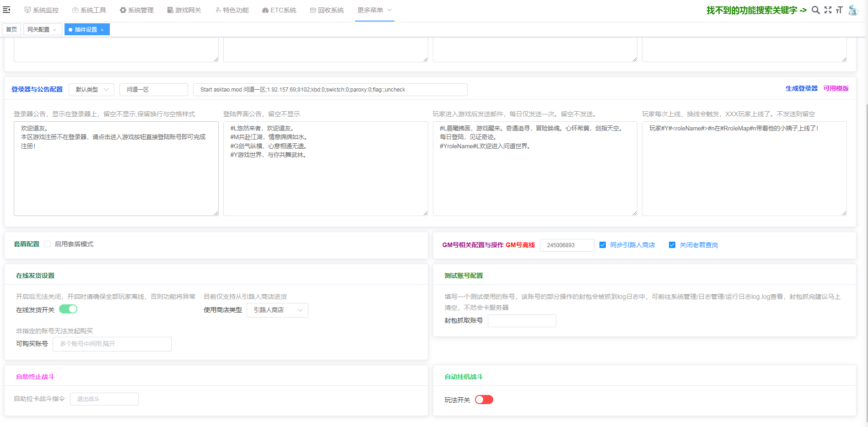Open the font size adjustment icon
The width and height of the screenshot is (868, 427).
839,10
